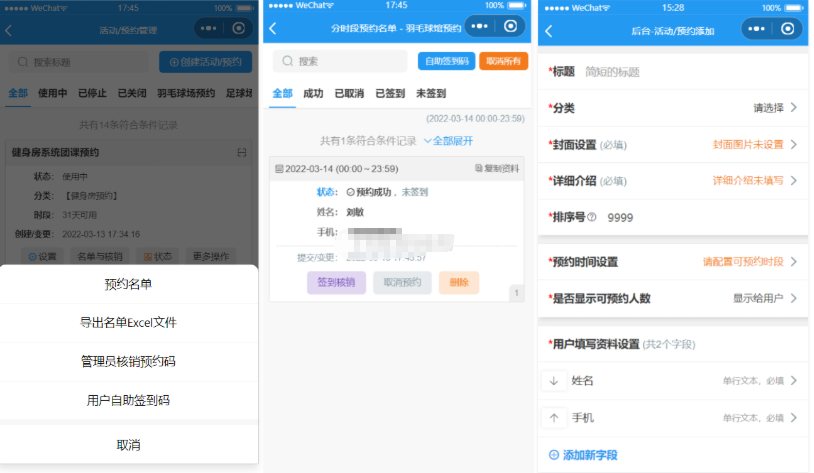Move the 手机 field up with the arrow
The height and width of the screenshot is (473, 814).
[x=553, y=417]
